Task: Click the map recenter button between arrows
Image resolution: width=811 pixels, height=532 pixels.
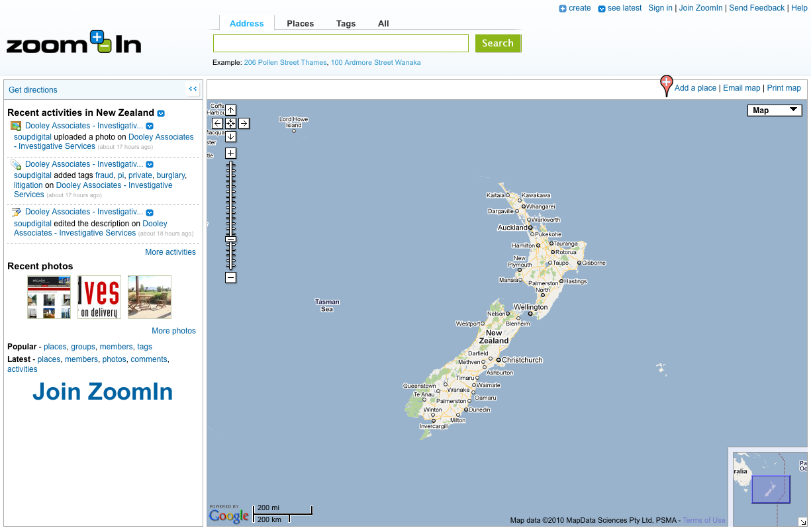Action: click(x=230, y=123)
